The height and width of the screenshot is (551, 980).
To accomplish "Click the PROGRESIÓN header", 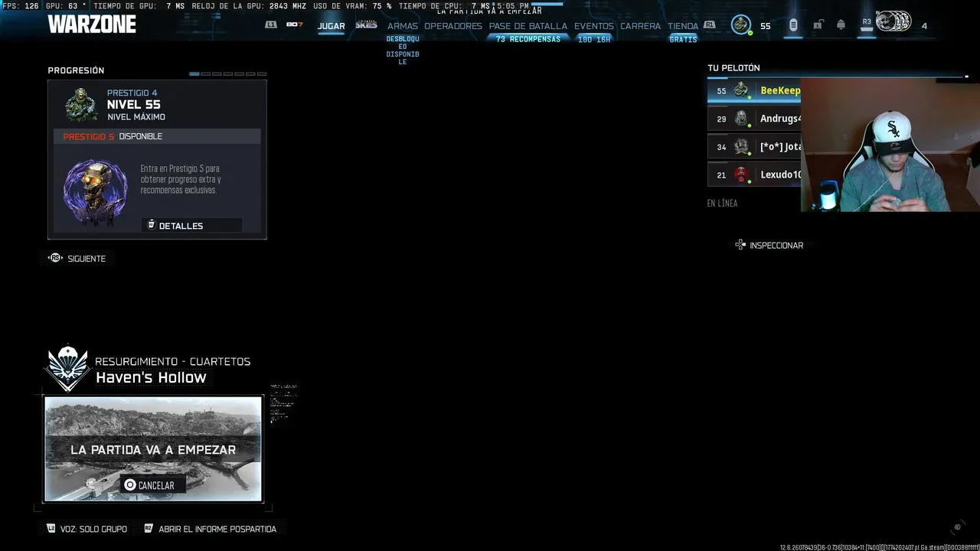I will [x=76, y=70].
